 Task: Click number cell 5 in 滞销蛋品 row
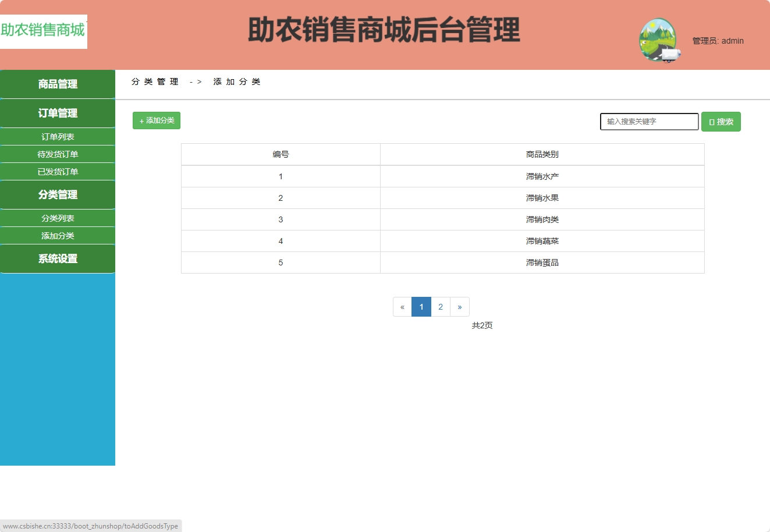pos(281,263)
